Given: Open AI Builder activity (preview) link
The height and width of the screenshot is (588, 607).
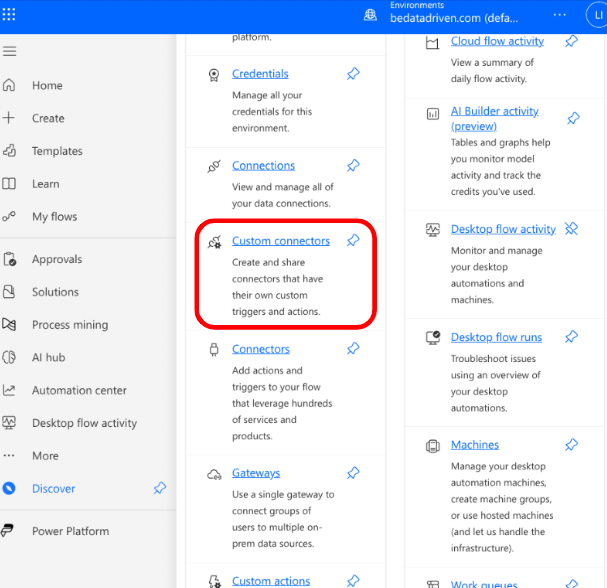Looking at the screenshot, I should 494,118.
